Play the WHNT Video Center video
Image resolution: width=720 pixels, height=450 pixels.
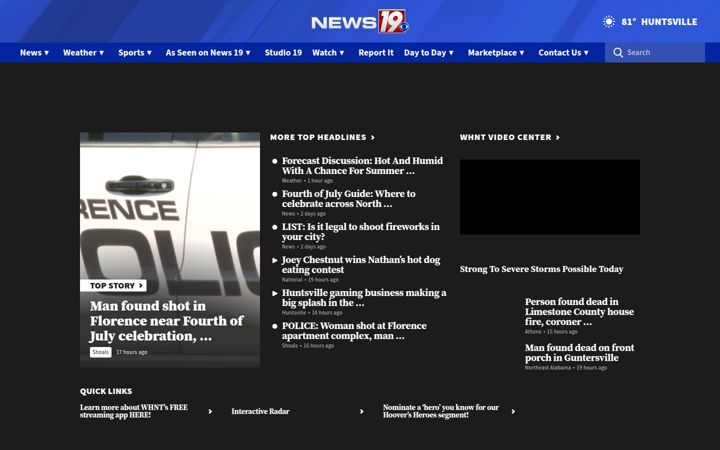coord(550,197)
